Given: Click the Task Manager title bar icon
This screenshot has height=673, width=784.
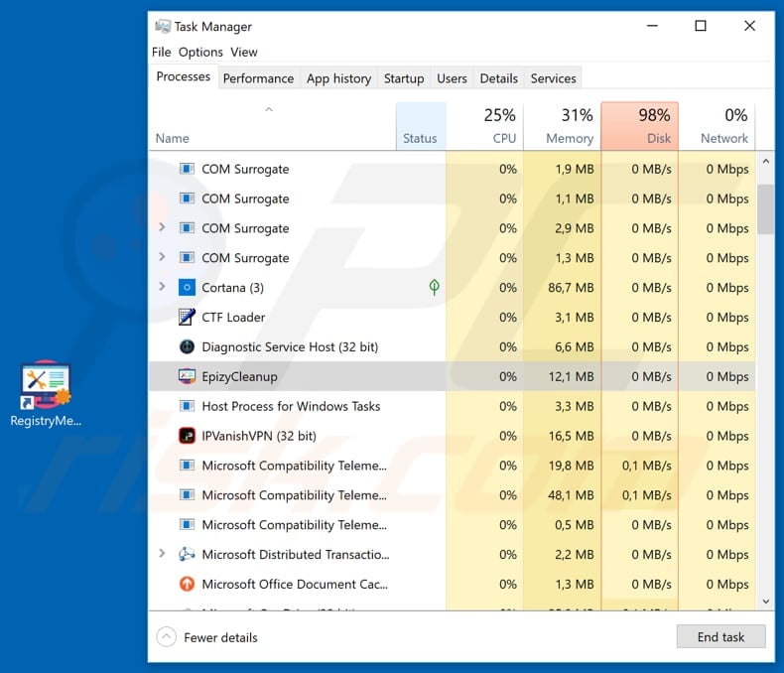Looking at the screenshot, I should tap(163, 26).
